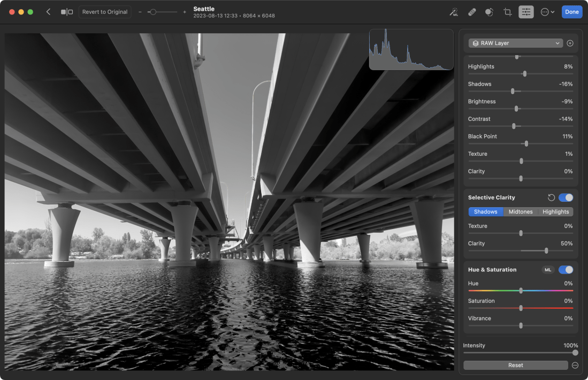This screenshot has height=380, width=588.
Task: Switch to the Midtones tab
Action: 521,212
